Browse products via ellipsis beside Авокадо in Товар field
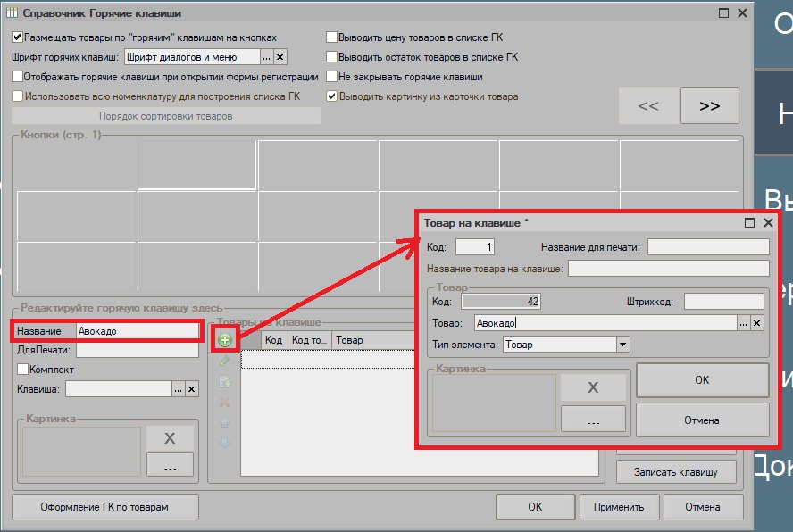 (x=743, y=323)
